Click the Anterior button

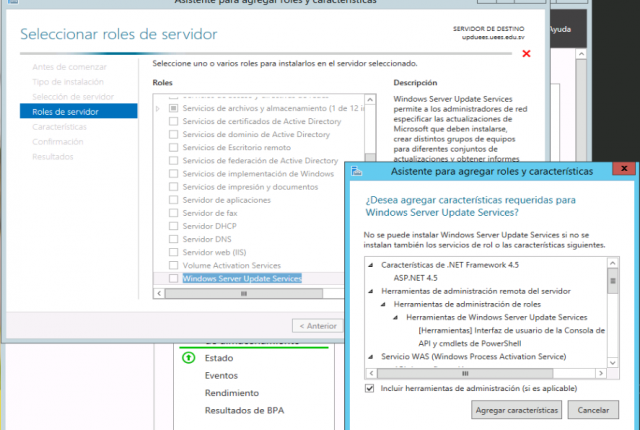click(318, 326)
